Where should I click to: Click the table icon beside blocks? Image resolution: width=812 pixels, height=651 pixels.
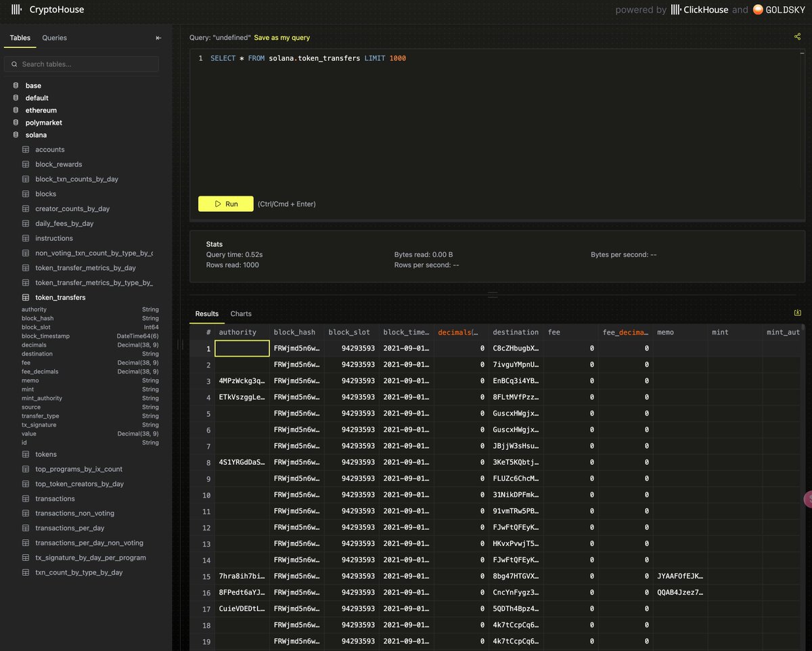(x=26, y=194)
